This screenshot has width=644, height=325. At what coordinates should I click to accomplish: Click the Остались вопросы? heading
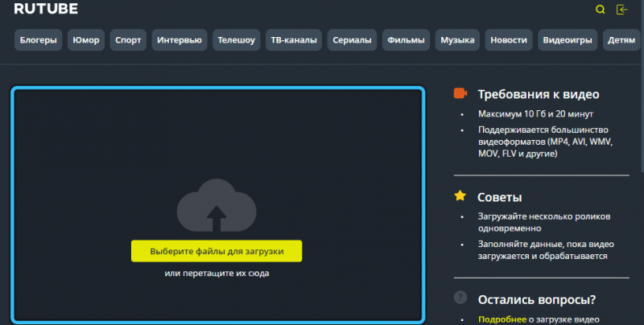tap(536, 299)
